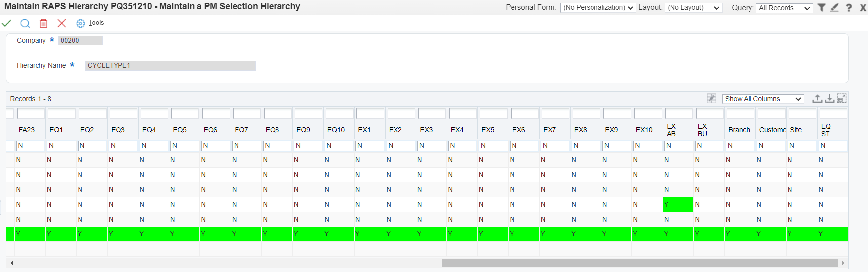
Task: Expand the Layout dropdown
Action: (x=693, y=8)
